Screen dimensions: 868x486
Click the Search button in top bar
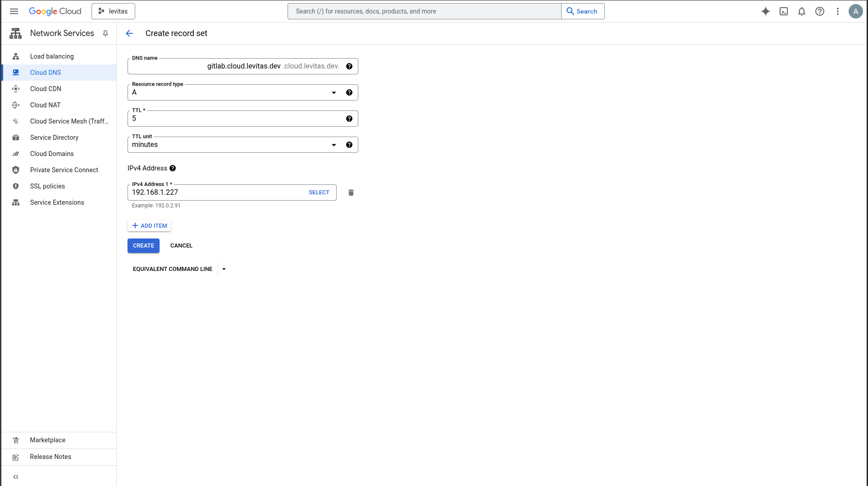tap(583, 11)
